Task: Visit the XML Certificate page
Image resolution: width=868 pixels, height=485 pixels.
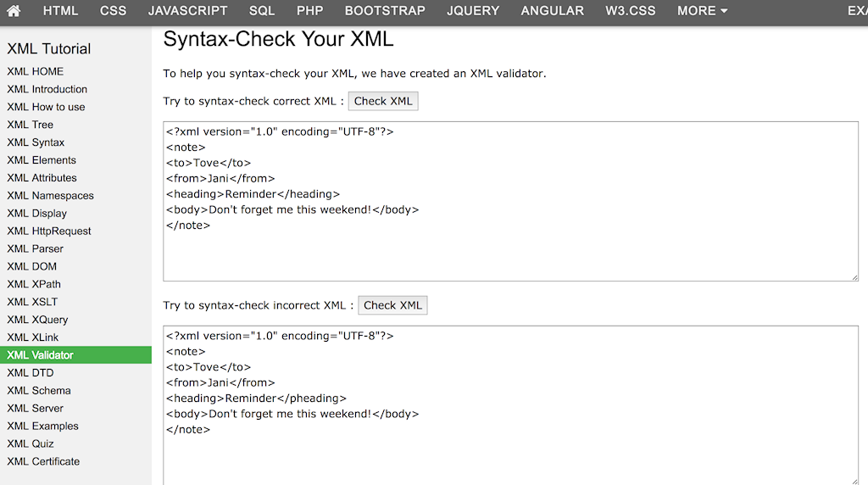Action: [x=43, y=461]
